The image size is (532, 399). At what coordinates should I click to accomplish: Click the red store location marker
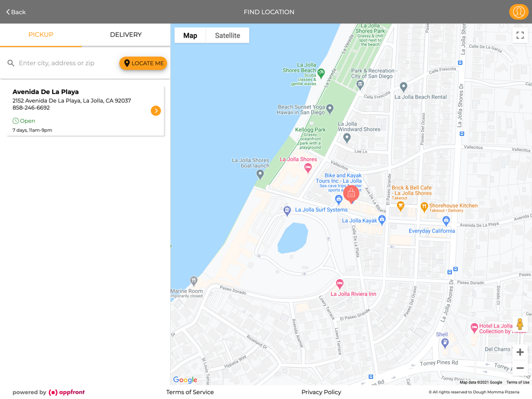(351, 194)
